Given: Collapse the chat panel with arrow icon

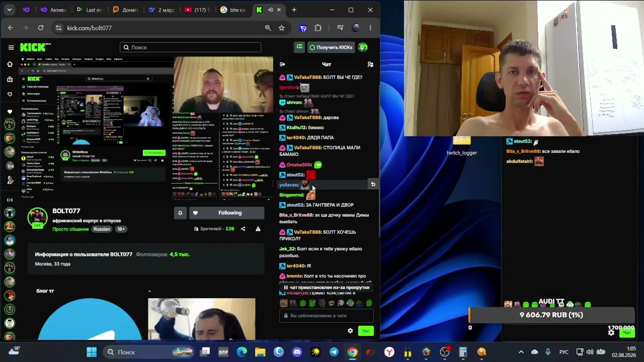Looking at the screenshot, I should [x=282, y=64].
